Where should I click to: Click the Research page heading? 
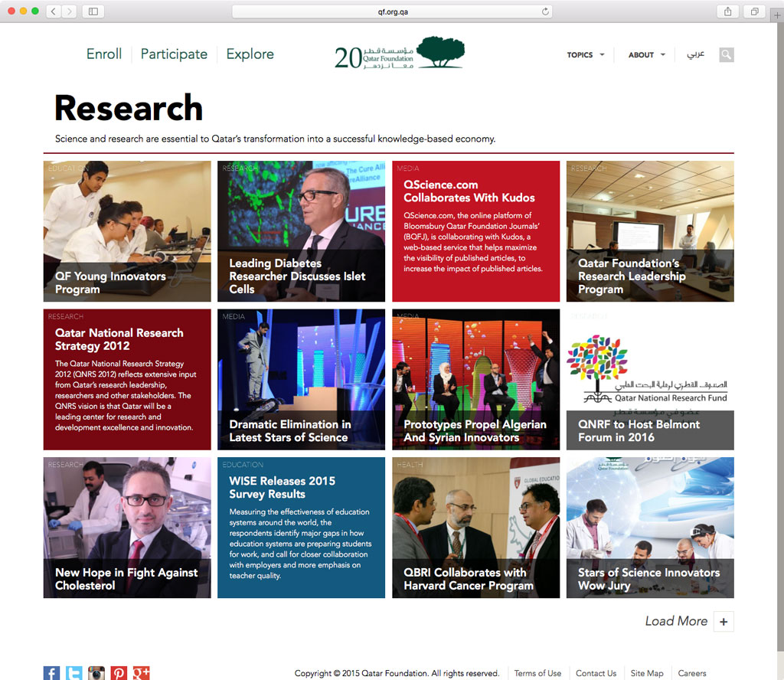[129, 107]
